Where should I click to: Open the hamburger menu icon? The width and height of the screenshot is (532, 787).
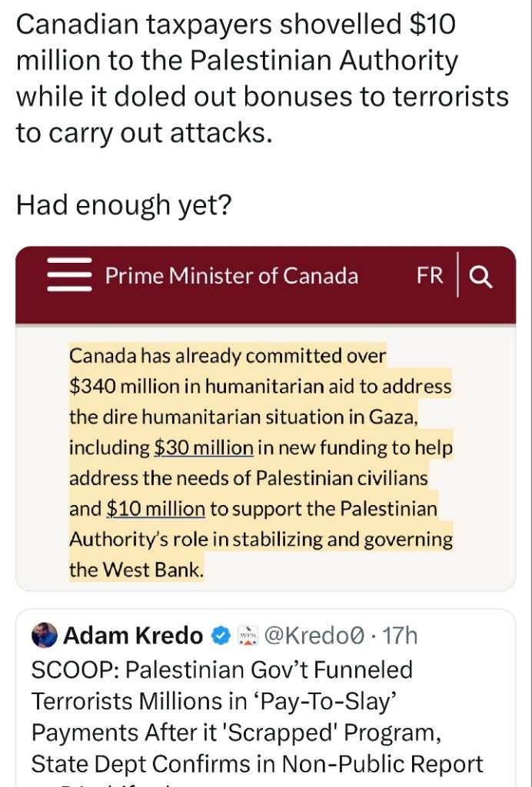coord(70,275)
